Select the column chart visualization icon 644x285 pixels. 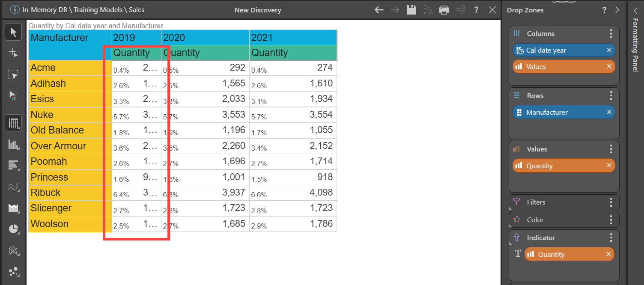13,145
